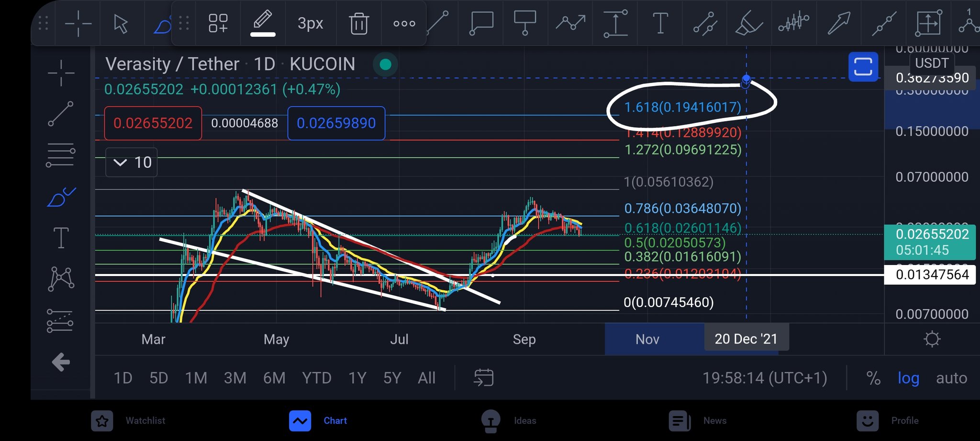Image resolution: width=980 pixels, height=441 pixels.
Task: Select the long position tool in the top toolbar
Action: tap(615, 23)
